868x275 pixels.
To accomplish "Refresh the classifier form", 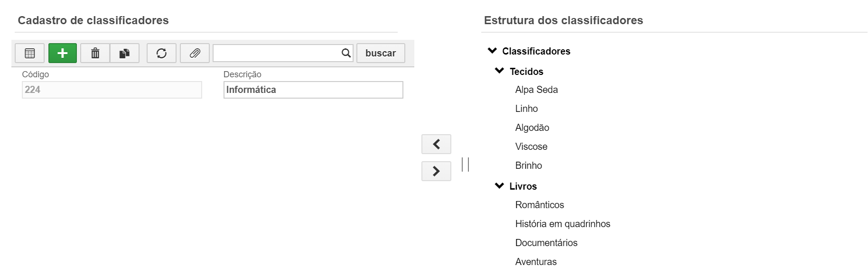I will coord(161,53).
